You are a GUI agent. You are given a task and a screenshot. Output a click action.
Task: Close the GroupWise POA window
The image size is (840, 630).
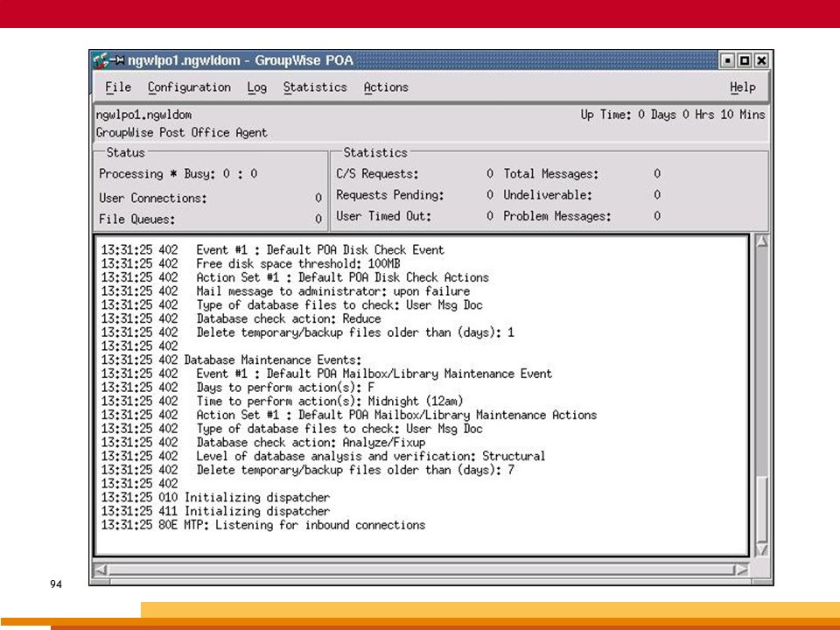(x=761, y=60)
